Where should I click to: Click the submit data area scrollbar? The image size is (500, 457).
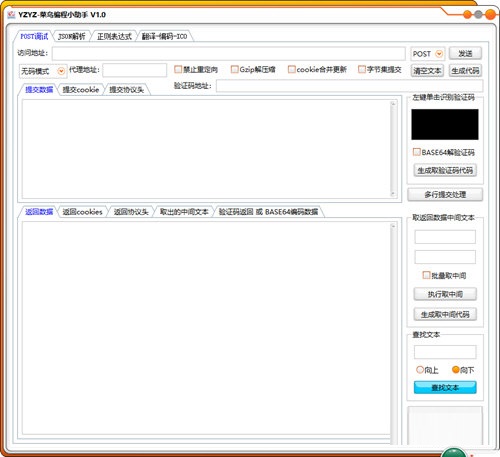pos(393,149)
